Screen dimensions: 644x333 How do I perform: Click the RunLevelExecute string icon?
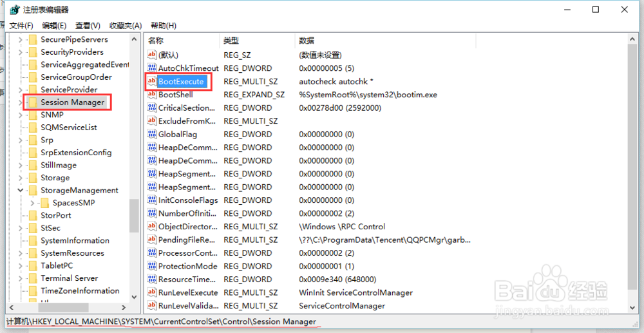pyautogui.click(x=152, y=292)
